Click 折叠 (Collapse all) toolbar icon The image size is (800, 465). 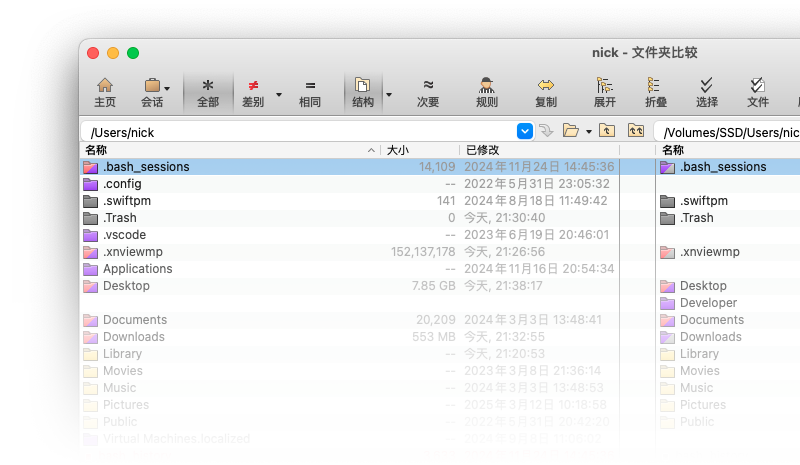(x=655, y=92)
